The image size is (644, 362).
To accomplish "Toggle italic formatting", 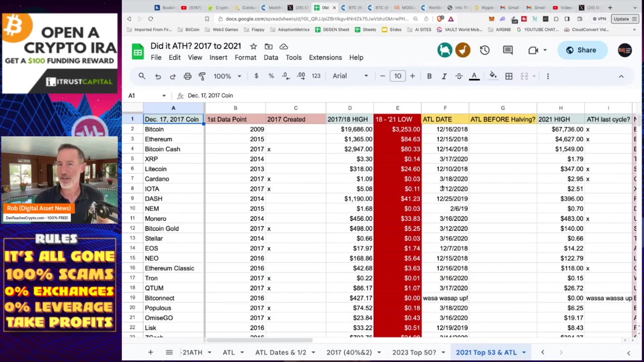I will tap(444, 76).
